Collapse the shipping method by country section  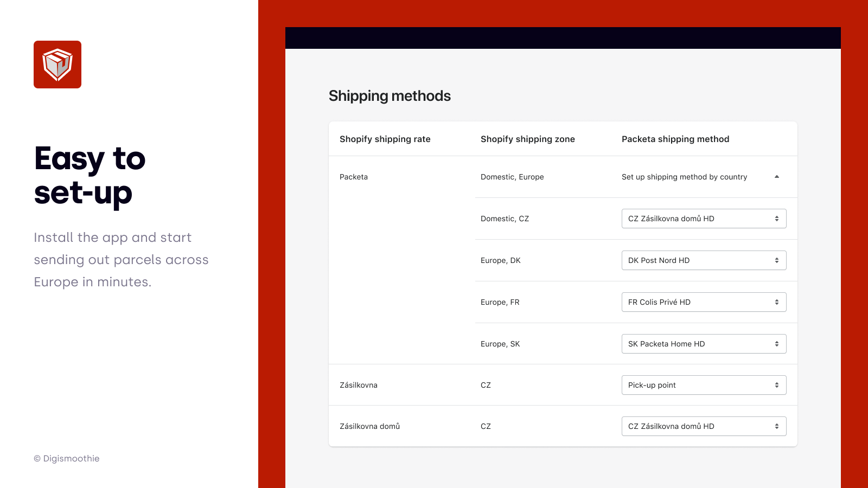pos(777,177)
